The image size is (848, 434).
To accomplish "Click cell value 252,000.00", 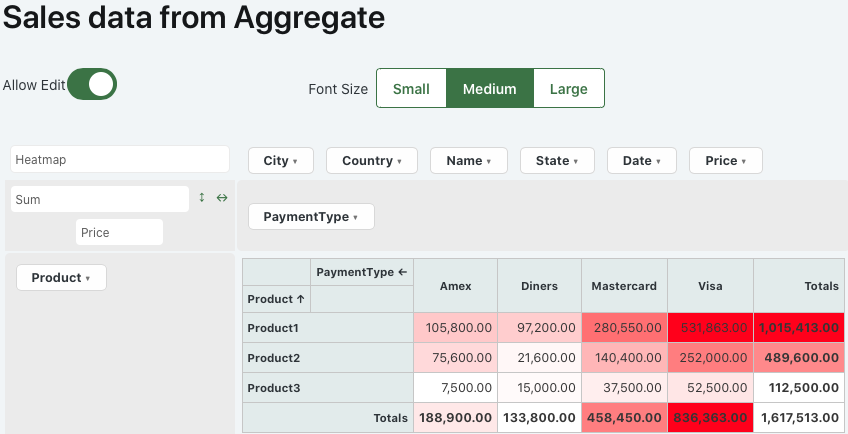I will click(710, 358).
